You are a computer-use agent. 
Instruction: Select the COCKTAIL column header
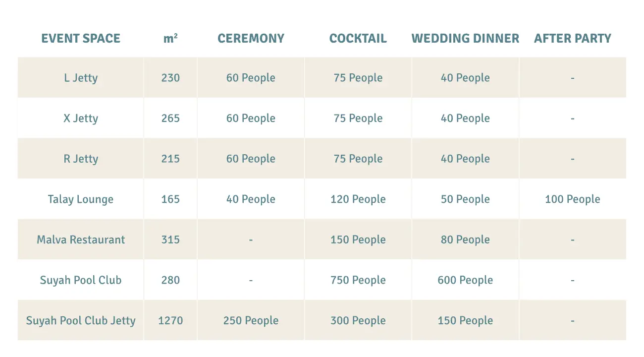click(358, 39)
